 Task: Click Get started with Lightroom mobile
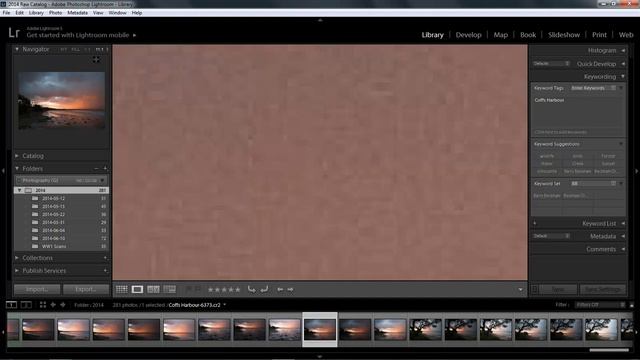78,35
